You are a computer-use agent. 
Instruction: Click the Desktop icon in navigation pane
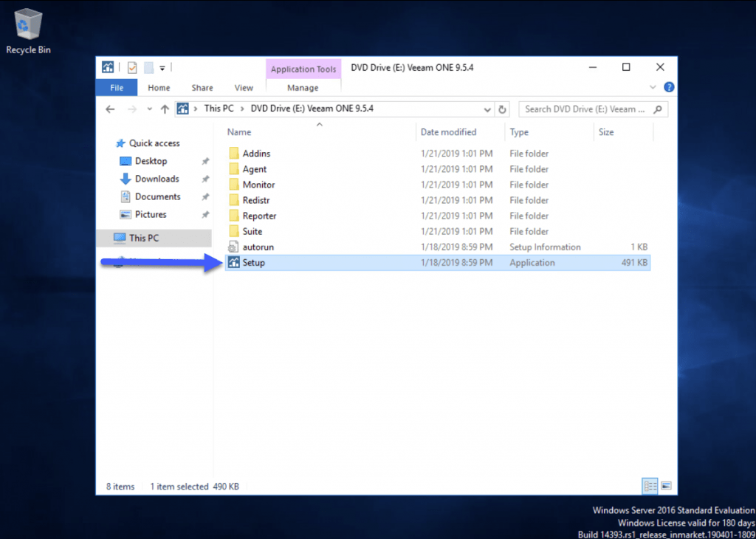coord(126,161)
